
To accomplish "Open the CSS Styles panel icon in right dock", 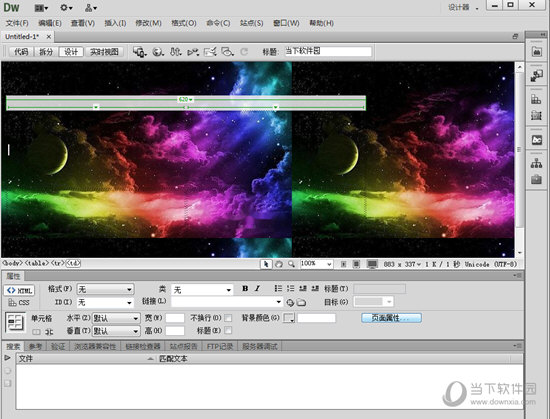I will 536,99.
